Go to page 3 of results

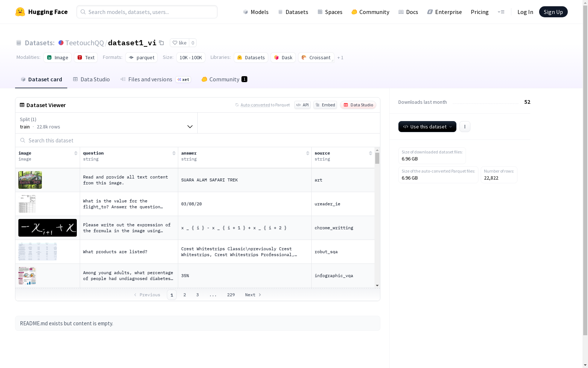click(197, 295)
